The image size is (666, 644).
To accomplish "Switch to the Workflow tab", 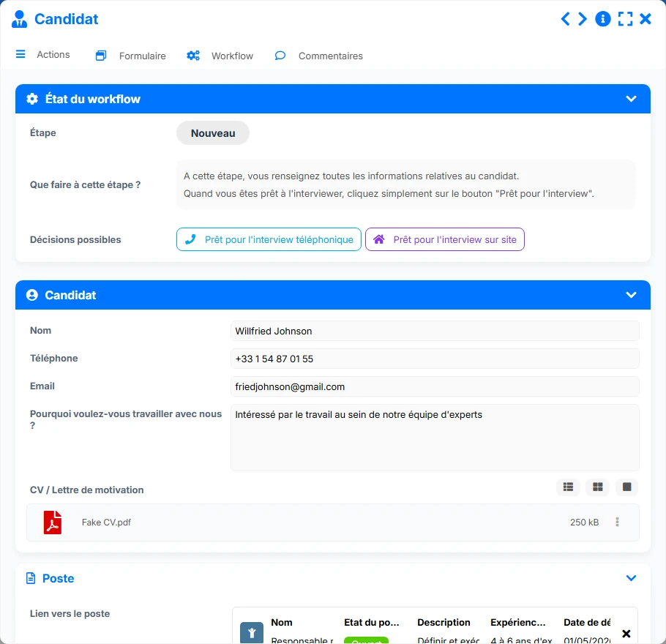I will 232,56.
